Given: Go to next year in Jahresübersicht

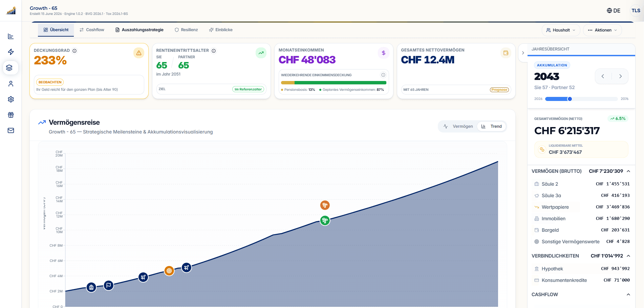Looking at the screenshot, I should pos(620,76).
